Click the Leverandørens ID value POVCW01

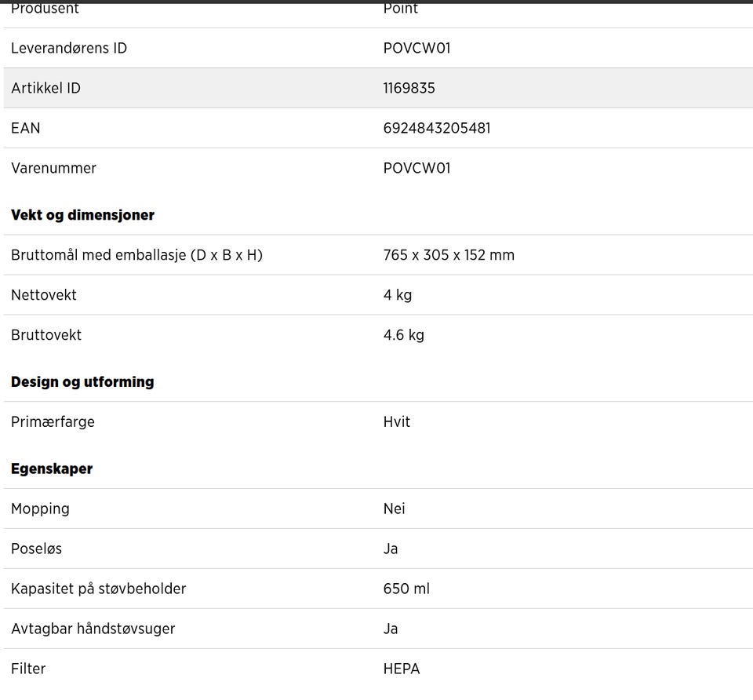(x=417, y=48)
